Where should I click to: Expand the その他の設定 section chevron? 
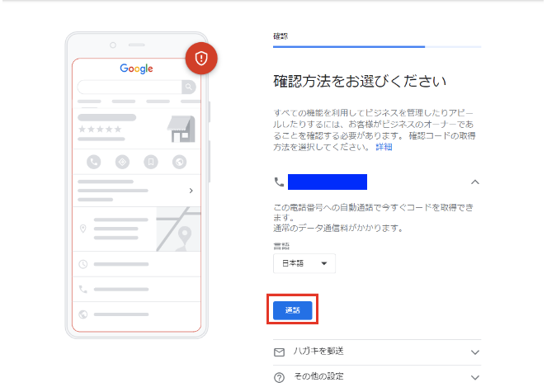[474, 377]
